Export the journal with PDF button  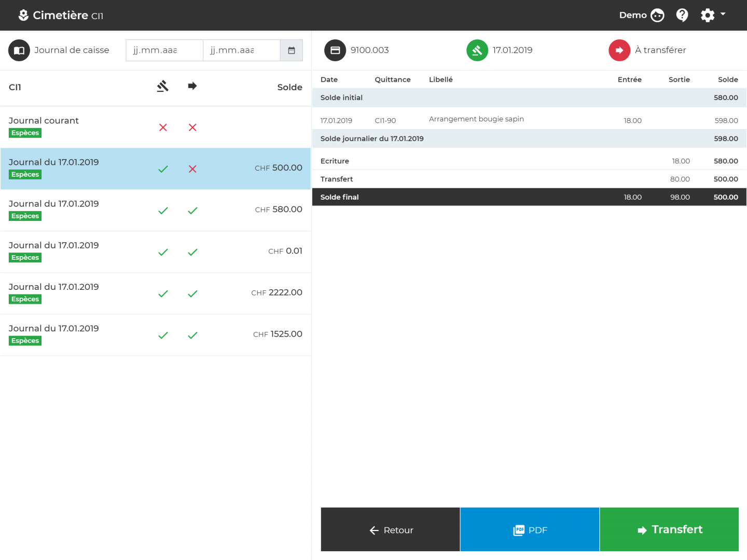[x=530, y=529]
